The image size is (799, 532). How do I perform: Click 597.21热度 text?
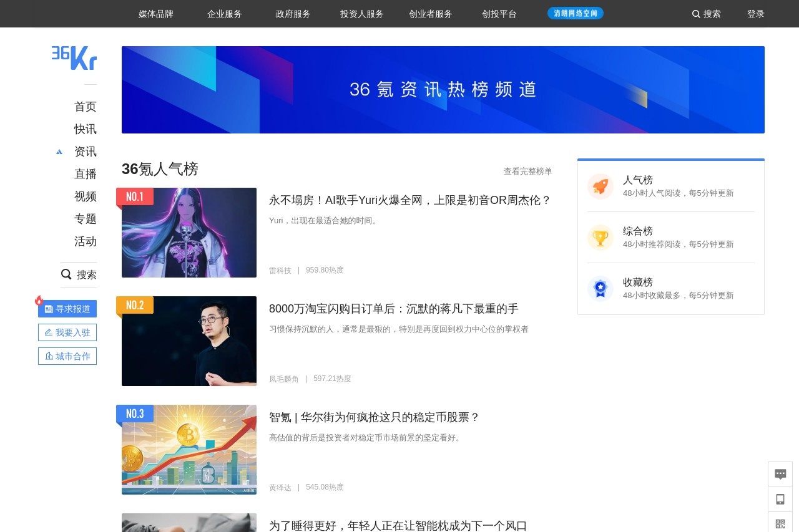pos(332,379)
